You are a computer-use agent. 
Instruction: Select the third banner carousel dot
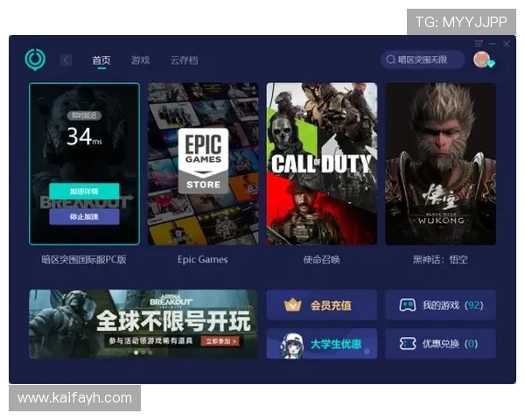[x=150, y=353]
